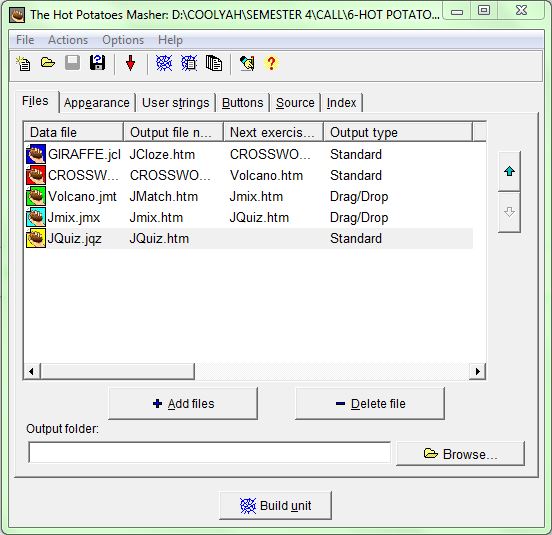
Task: Open the Actions menu
Action: click(x=68, y=40)
